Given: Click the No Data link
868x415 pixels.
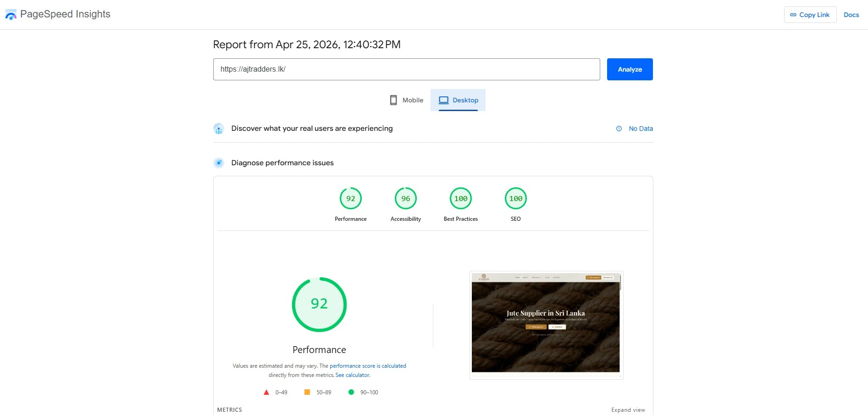Looking at the screenshot, I should pos(641,129).
